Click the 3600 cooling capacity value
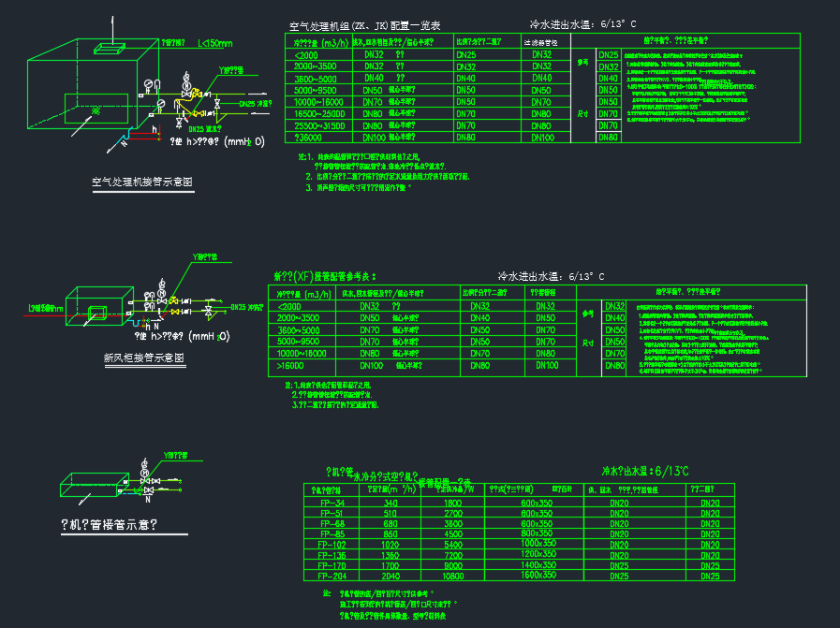This screenshot has height=628, width=840. [452, 523]
